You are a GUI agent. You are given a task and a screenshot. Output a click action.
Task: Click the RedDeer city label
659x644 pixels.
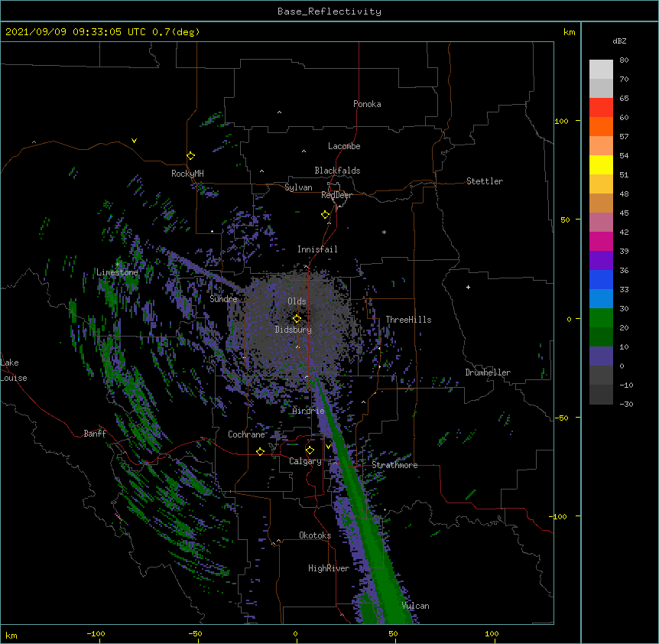[x=336, y=195]
